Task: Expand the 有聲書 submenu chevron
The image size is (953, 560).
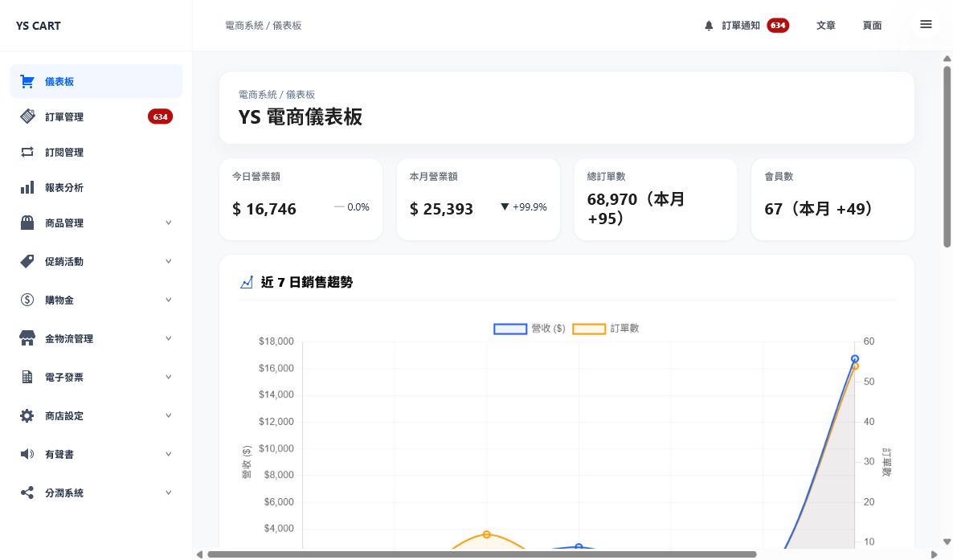Action: coord(169,454)
